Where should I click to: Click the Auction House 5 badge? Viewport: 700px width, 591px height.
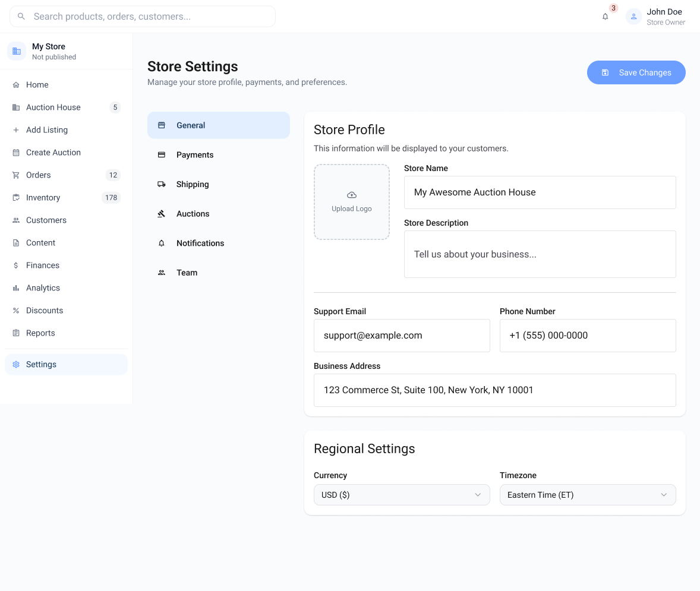click(115, 107)
